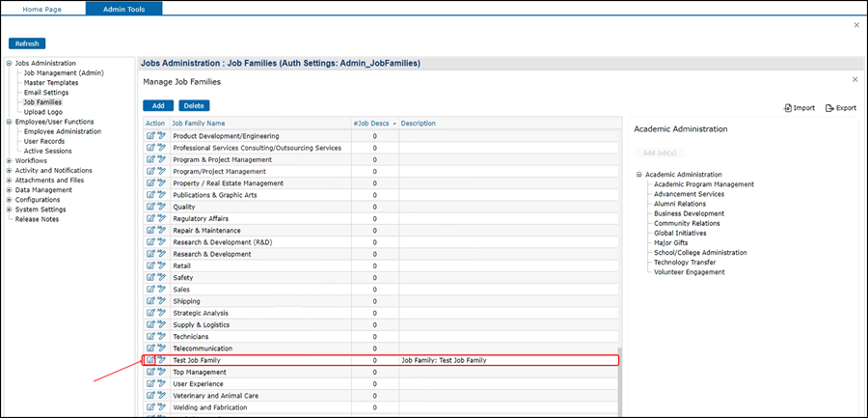Select the Admin Tools tab
The height and width of the screenshot is (418, 868).
click(x=123, y=9)
